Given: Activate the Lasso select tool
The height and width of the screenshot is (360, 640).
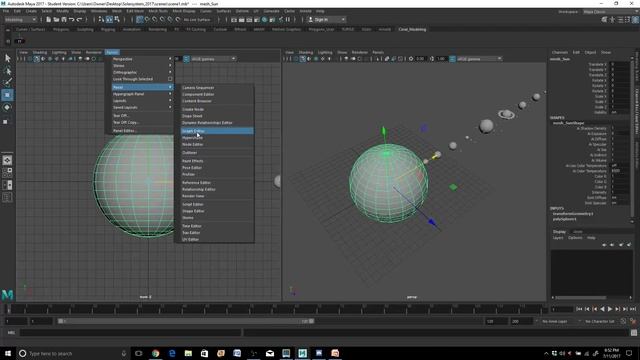Looking at the screenshot, I should pos(7,71).
